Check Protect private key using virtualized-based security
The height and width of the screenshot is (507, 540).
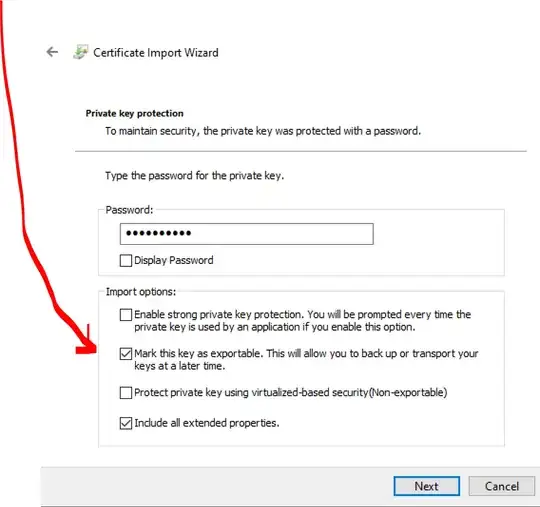tap(126, 393)
